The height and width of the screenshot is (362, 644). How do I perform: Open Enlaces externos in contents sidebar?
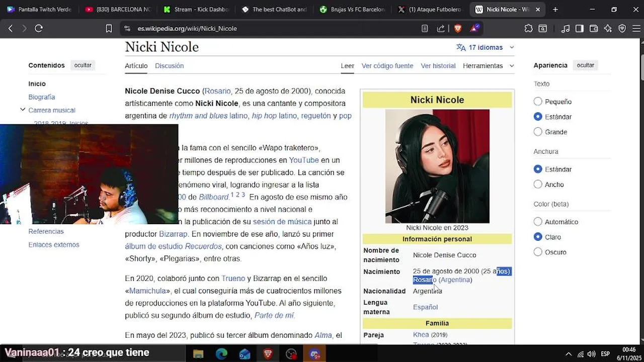[x=54, y=245]
